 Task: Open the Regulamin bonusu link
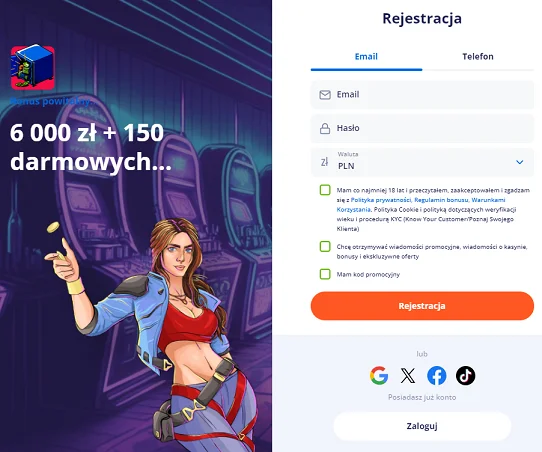[441, 200]
